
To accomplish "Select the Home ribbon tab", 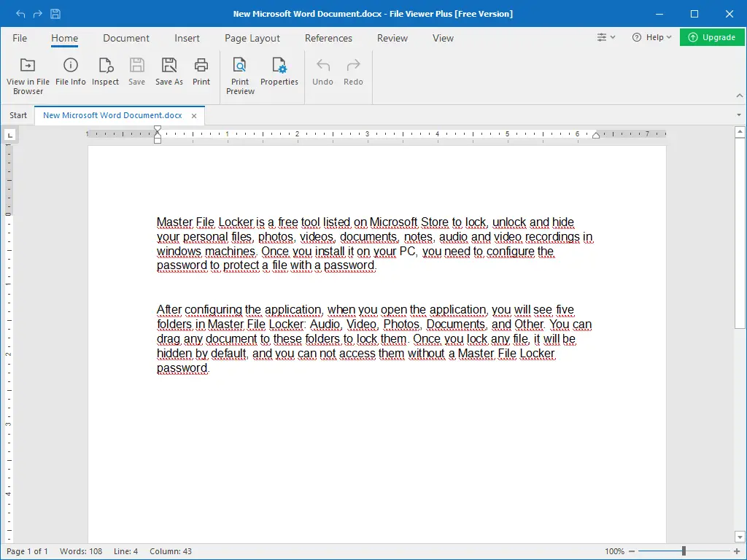I will pyautogui.click(x=64, y=38).
